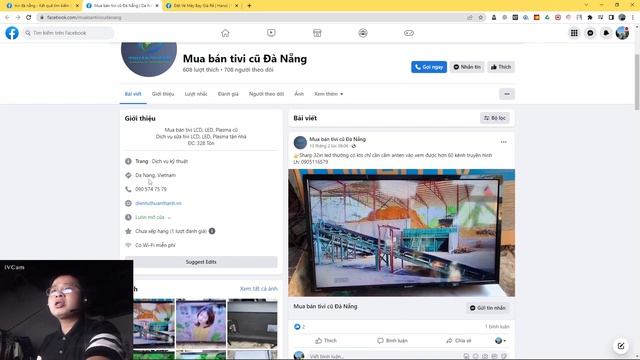The height and width of the screenshot is (360, 640).
Task: Expand the Xem thêm dropdown
Action: (x=329, y=94)
